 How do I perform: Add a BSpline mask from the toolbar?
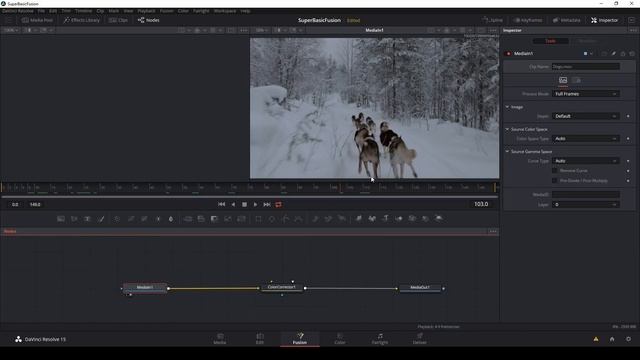pos(298,219)
